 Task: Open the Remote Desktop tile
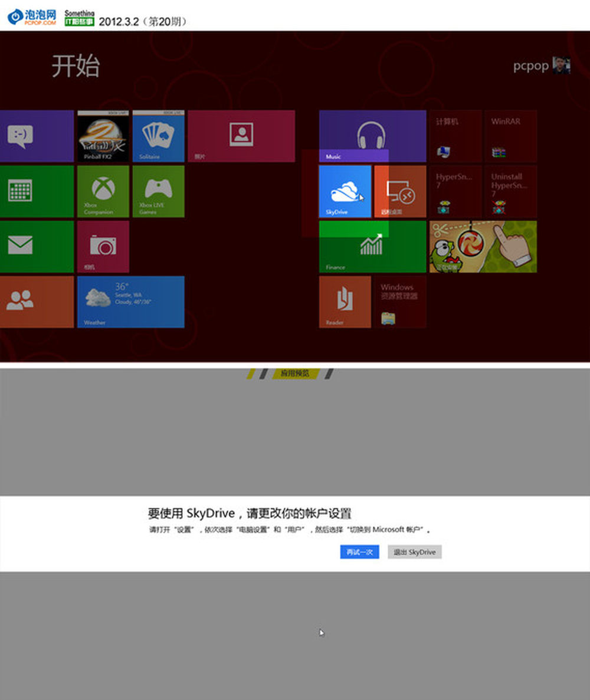[401, 191]
